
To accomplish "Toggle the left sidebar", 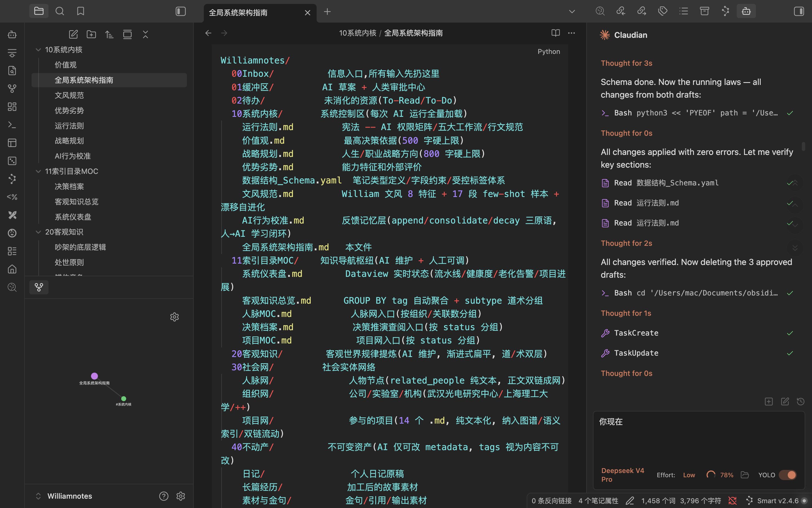I will click(x=180, y=11).
